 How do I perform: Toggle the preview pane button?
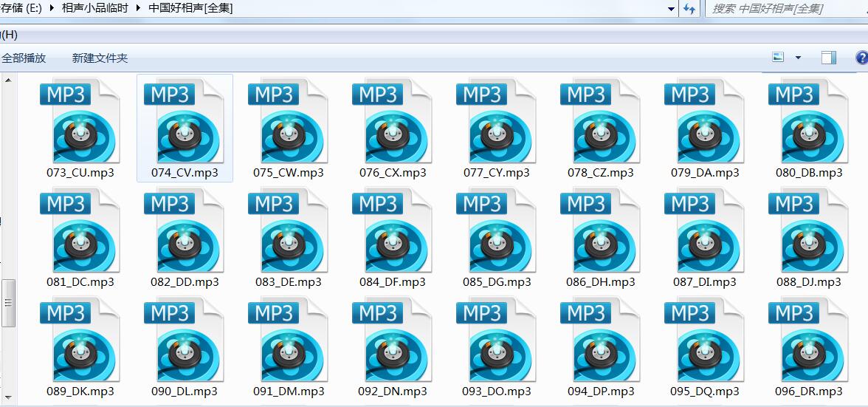pyautogui.click(x=829, y=58)
